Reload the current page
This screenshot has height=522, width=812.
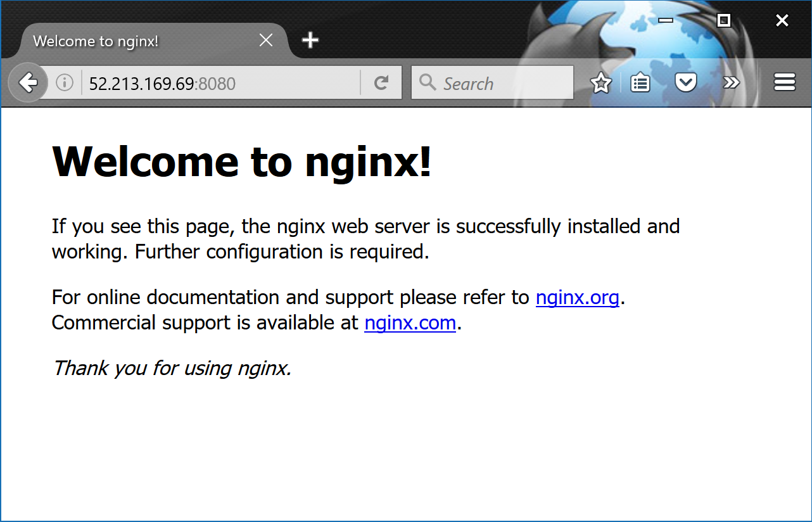(381, 82)
